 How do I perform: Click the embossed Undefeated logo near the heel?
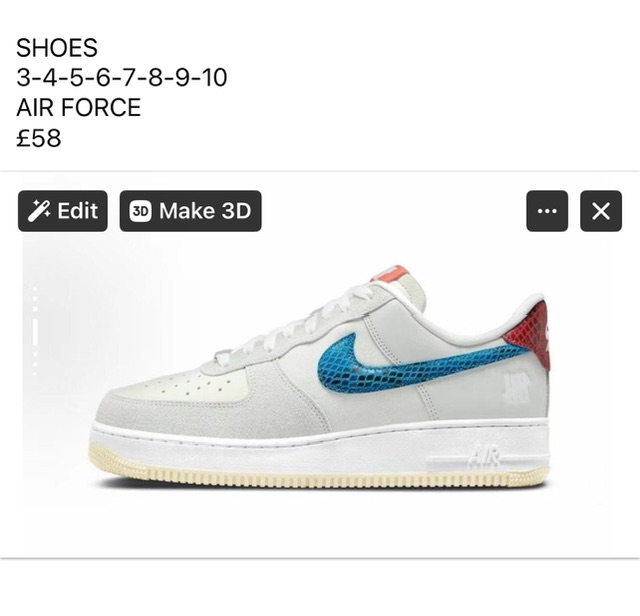tap(517, 386)
